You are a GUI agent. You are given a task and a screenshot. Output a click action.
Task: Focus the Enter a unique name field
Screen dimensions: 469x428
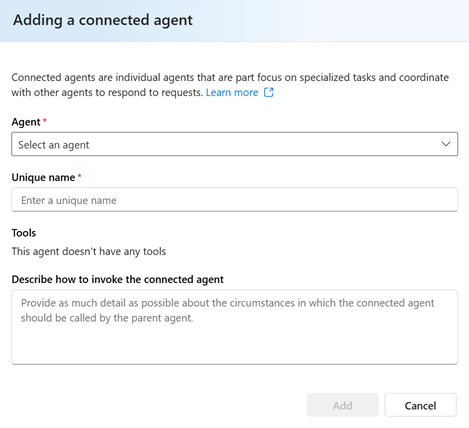point(235,200)
